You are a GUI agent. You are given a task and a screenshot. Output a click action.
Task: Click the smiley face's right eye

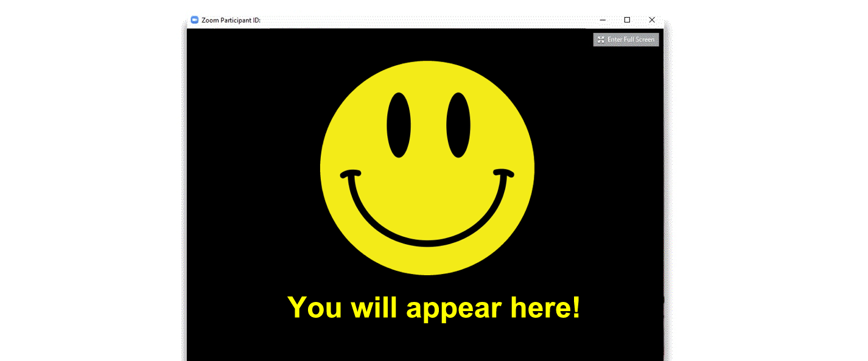[458, 125]
